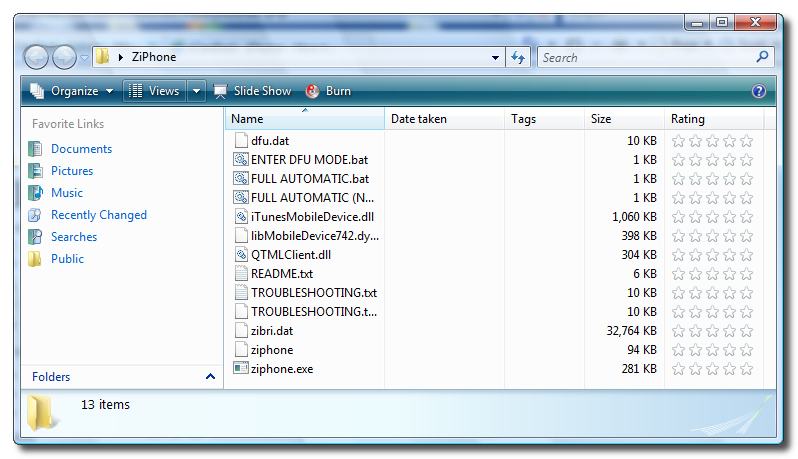
Task: Sort by the Tags column header
Action: (x=544, y=119)
